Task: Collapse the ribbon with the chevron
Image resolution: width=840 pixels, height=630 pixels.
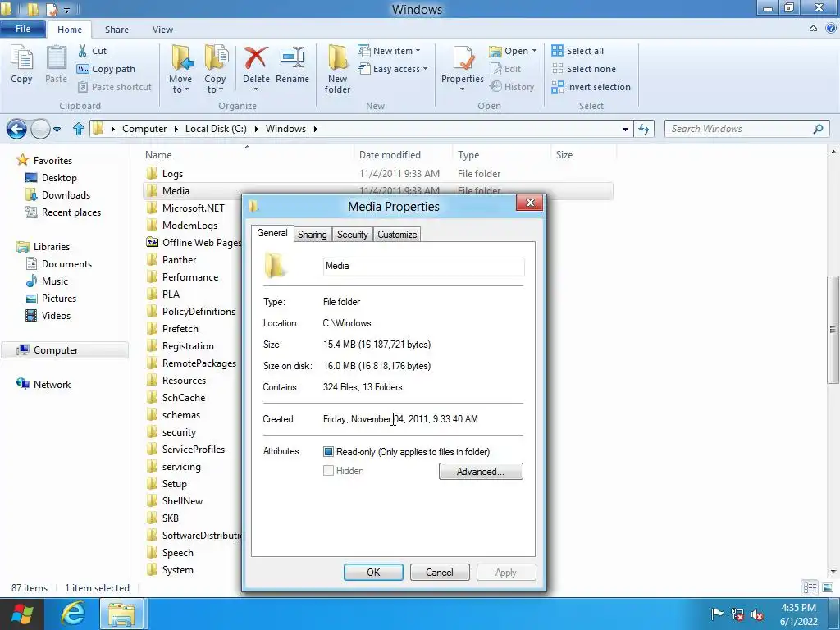Action: pyautogui.click(x=813, y=29)
